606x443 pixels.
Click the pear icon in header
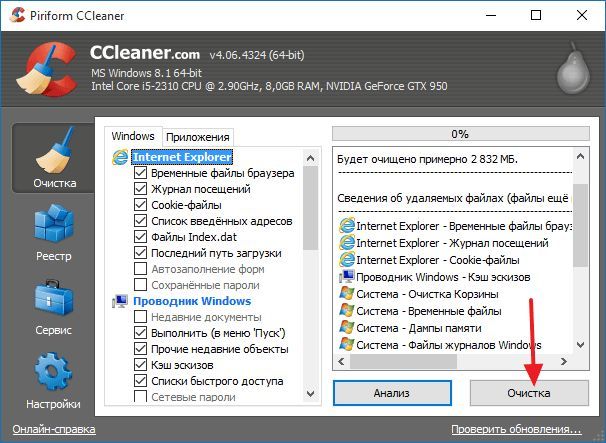(573, 68)
